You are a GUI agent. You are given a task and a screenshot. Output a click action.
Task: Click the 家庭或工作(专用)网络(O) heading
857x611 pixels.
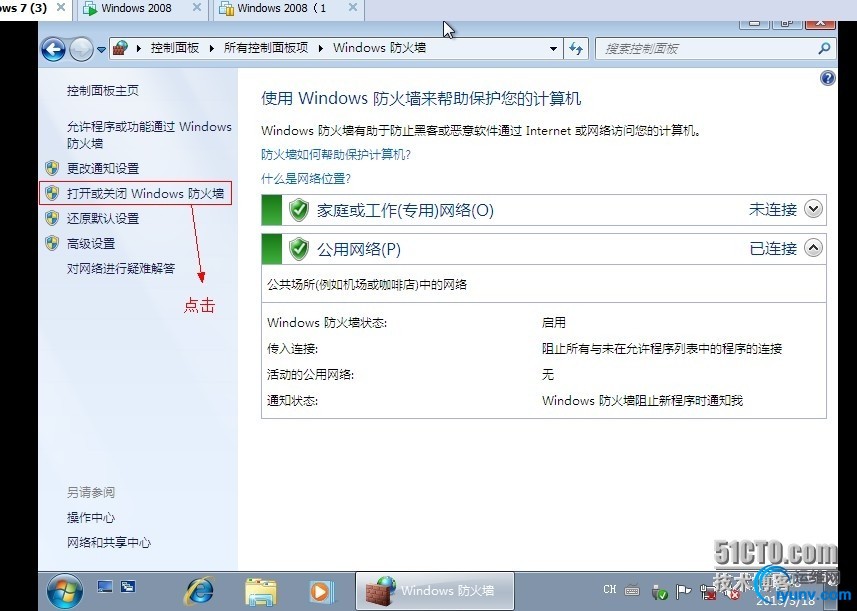coord(405,210)
